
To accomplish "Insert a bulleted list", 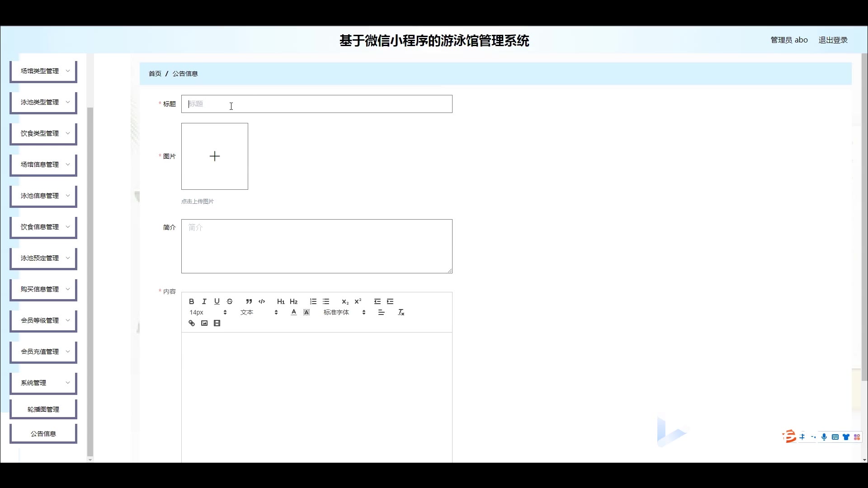I will tap(326, 301).
